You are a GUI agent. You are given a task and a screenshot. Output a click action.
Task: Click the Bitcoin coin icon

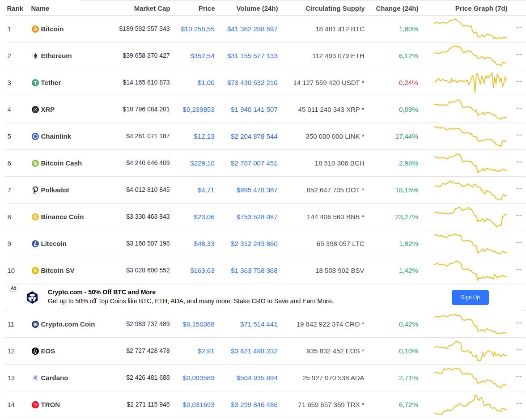pyautogui.click(x=35, y=29)
